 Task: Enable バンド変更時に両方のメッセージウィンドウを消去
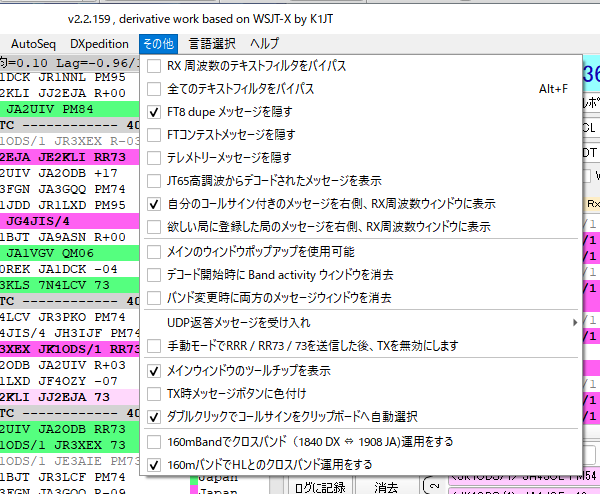tap(361, 298)
